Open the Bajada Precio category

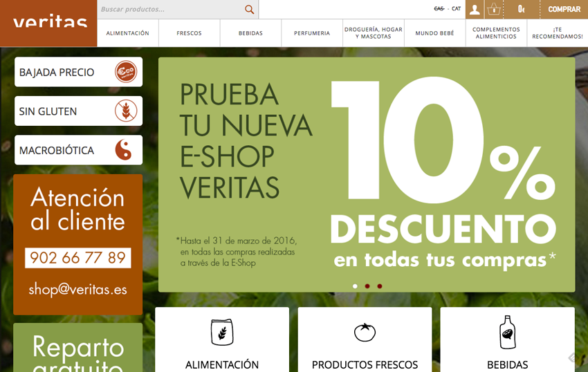click(78, 72)
